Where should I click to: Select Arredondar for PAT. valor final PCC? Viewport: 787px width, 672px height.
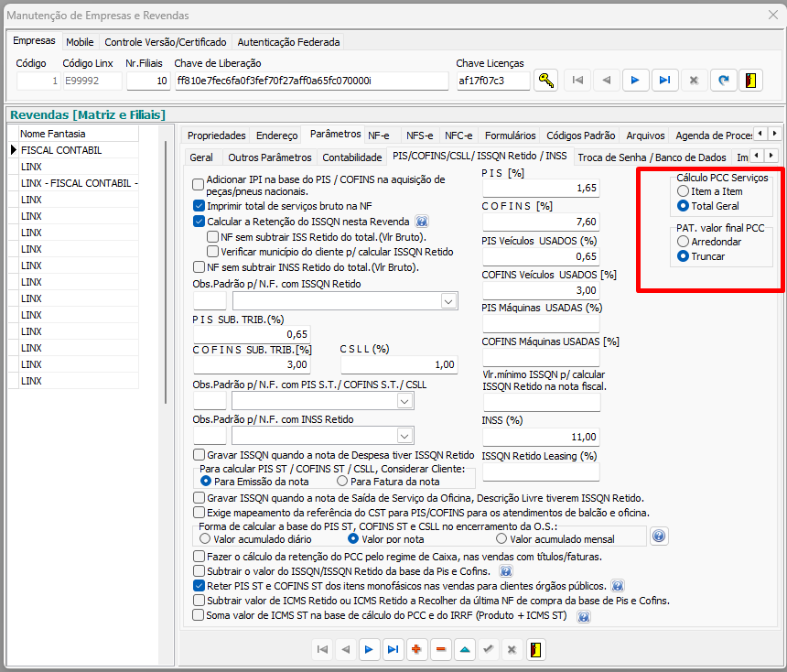click(x=683, y=242)
